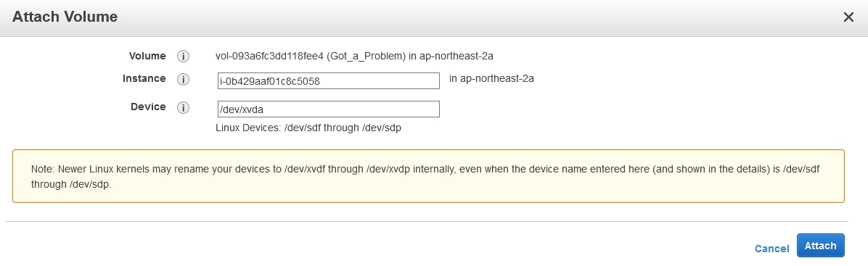Click the Volume field label
This screenshot has height=266, width=868.
coord(147,56)
